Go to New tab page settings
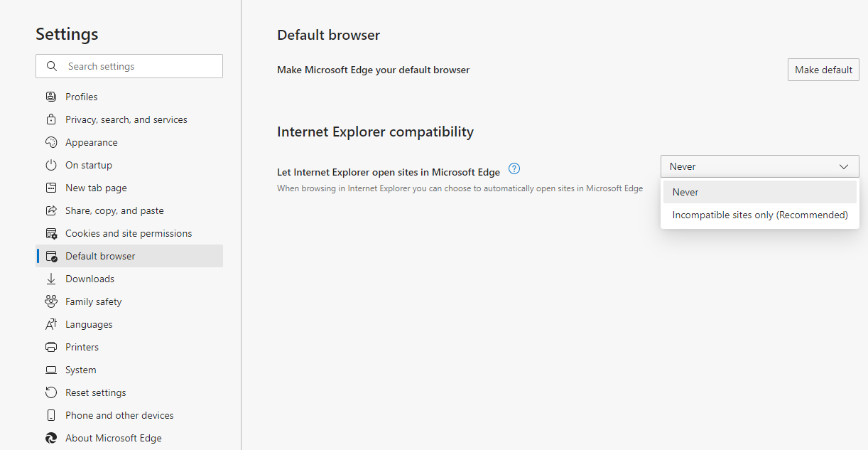 pos(96,188)
